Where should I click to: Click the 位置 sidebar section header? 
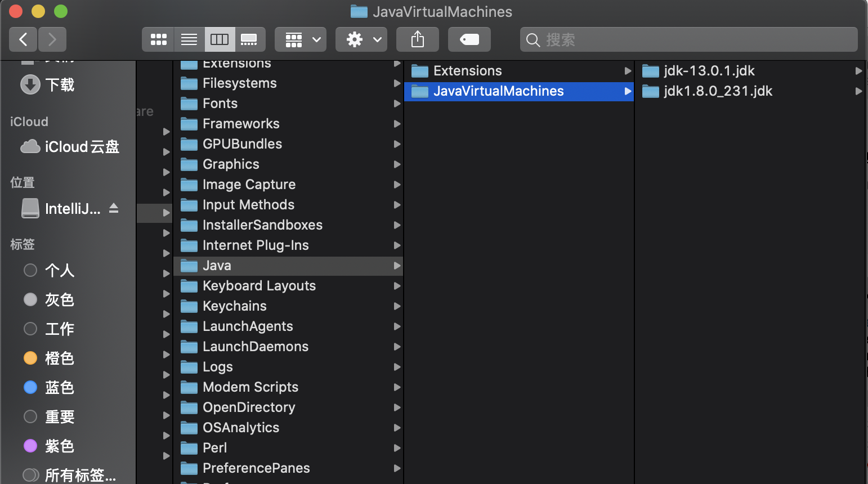(23, 182)
